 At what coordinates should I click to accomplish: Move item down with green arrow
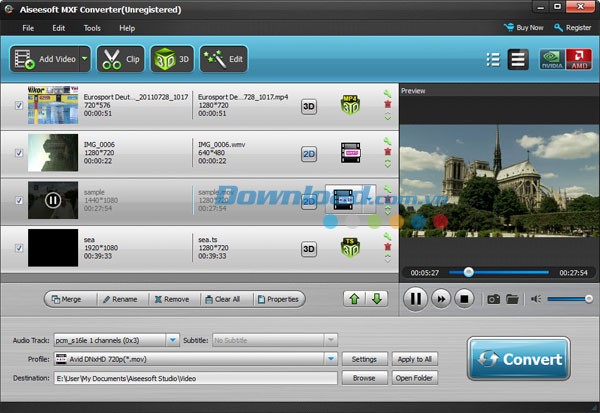(x=377, y=299)
